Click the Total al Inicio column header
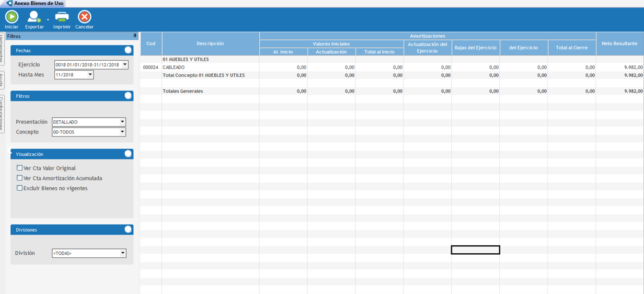The image size is (644, 294). [x=379, y=52]
